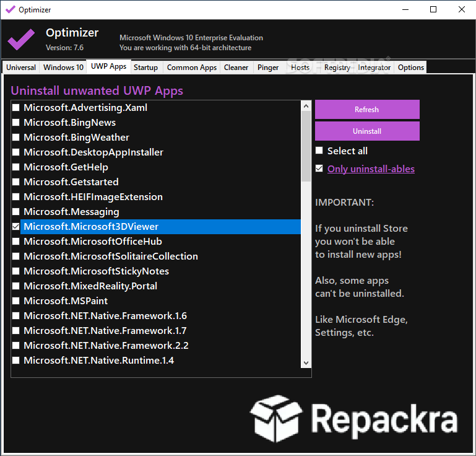
Task: Click the app list scroll up arrow
Action: pos(306,106)
